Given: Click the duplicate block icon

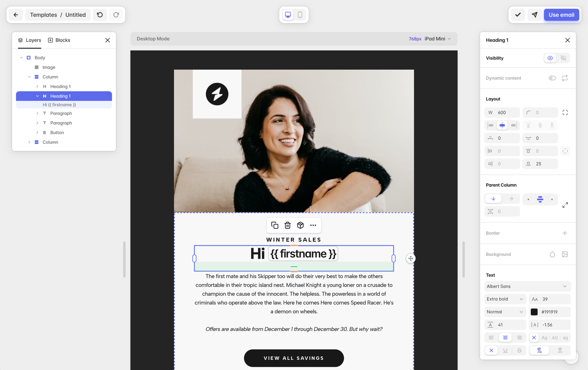Looking at the screenshot, I should pos(275,225).
